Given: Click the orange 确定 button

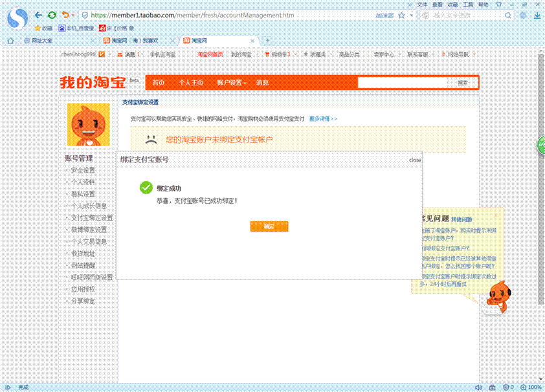Looking at the screenshot, I should coord(269,226).
